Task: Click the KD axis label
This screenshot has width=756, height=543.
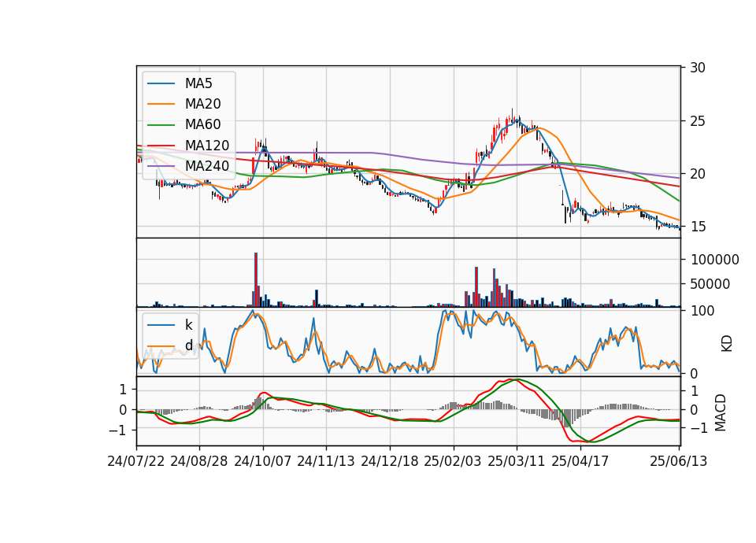Action: pyautogui.click(x=727, y=344)
